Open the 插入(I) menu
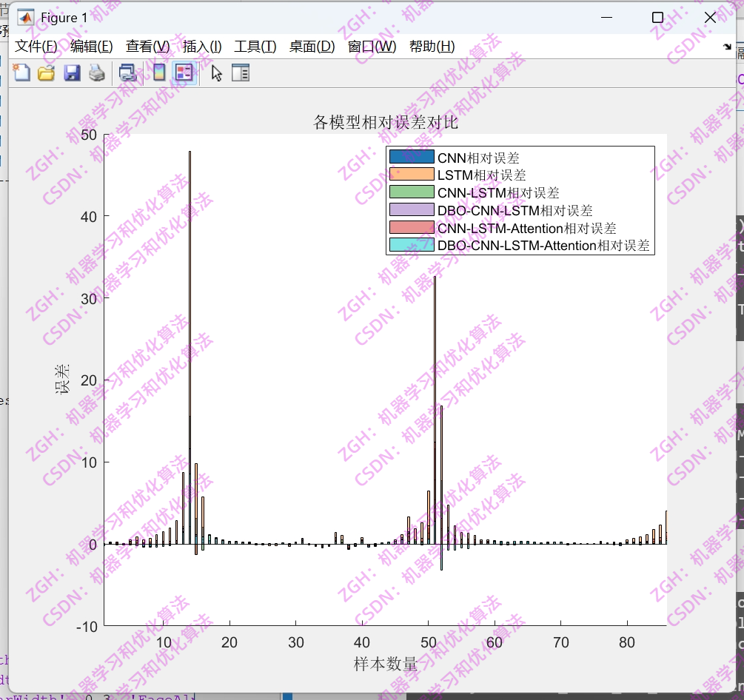 pyautogui.click(x=202, y=47)
